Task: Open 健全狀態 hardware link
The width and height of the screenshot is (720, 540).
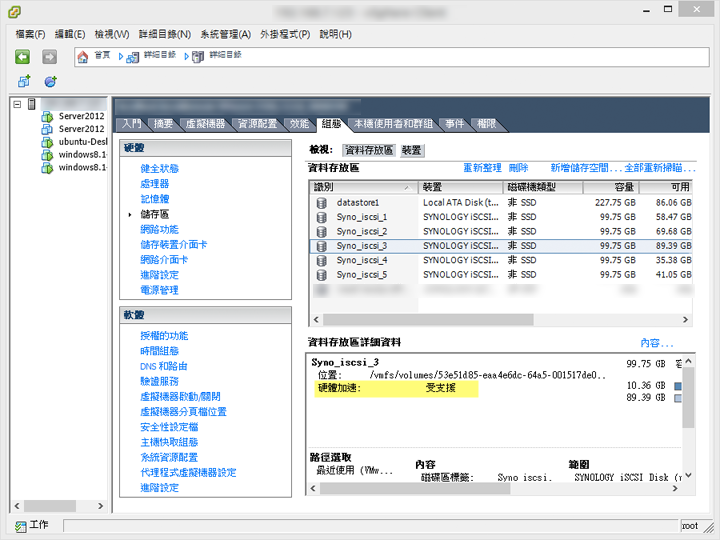Action: [x=159, y=169]
